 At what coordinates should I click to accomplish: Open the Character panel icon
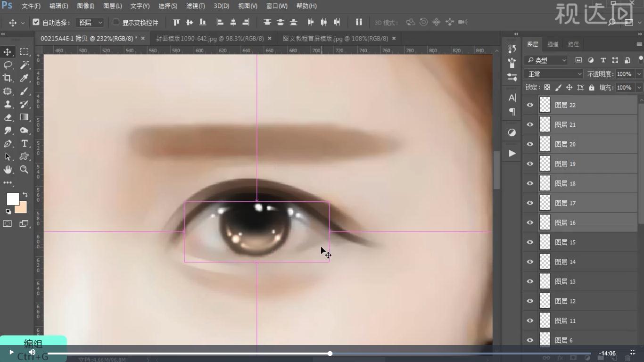(512, 98)
